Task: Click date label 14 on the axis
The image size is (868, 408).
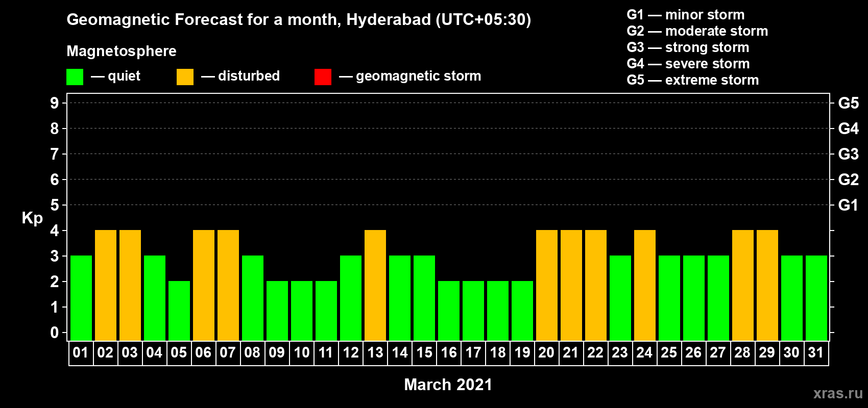Action: coord(400,353)
